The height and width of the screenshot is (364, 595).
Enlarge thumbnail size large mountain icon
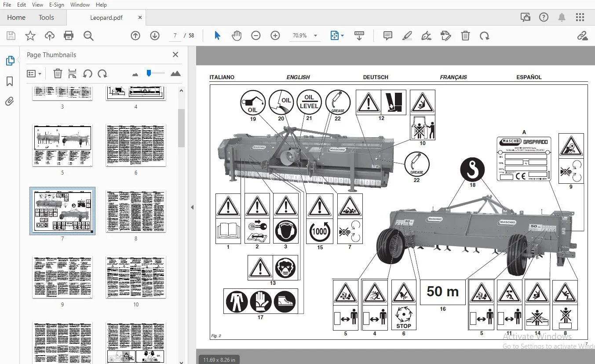click(175, 73)
